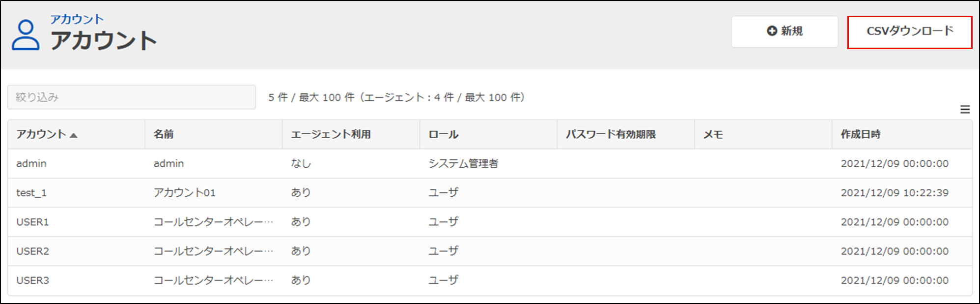Focus the 絞り込み filter field

[132, 97]
